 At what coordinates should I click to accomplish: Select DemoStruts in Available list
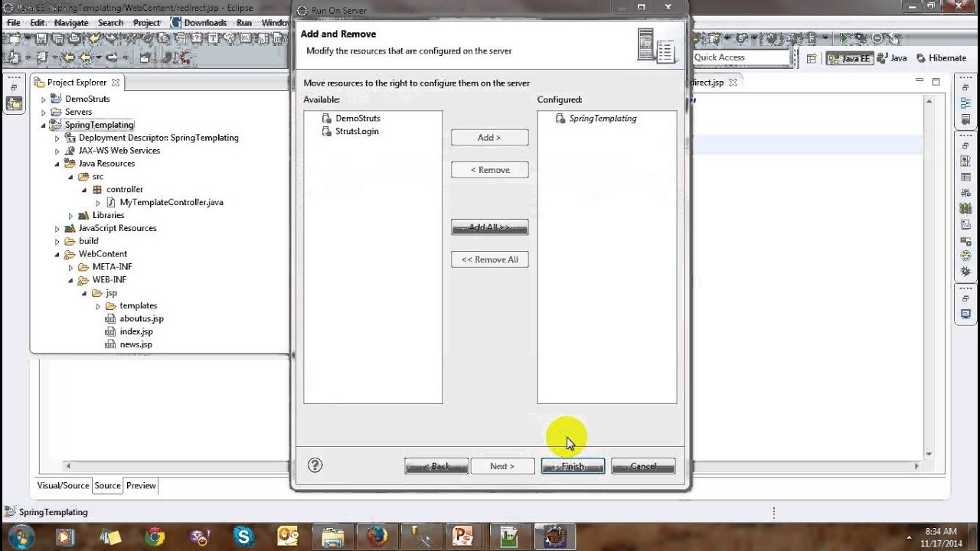[x=358, y=118]
